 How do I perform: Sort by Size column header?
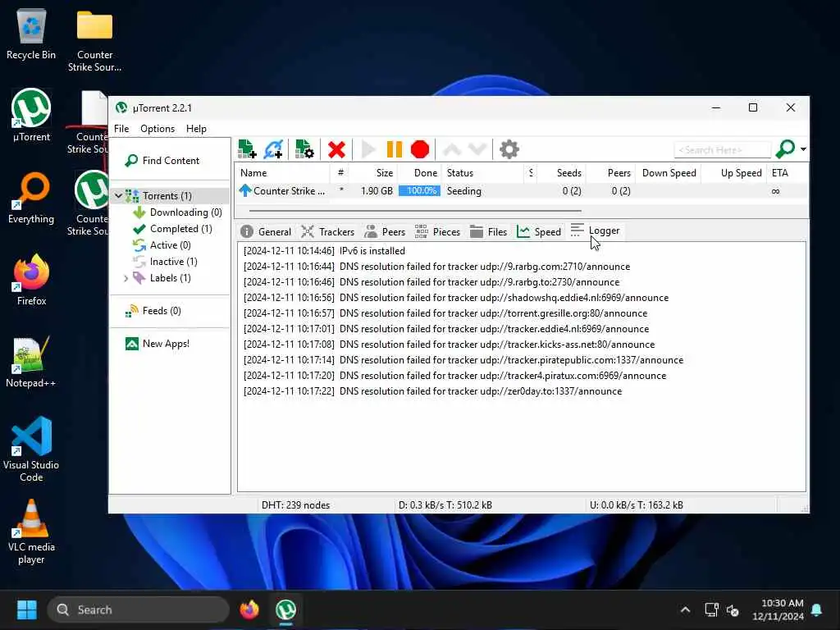[x=374, y=172]
